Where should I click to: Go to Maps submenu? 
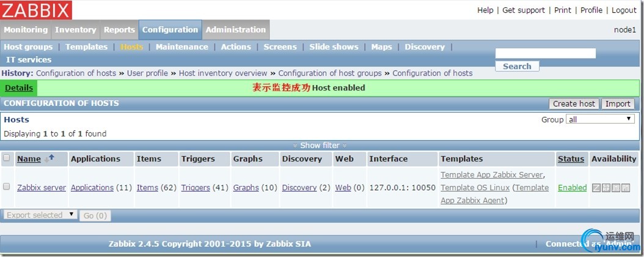[x=381, y=47]
